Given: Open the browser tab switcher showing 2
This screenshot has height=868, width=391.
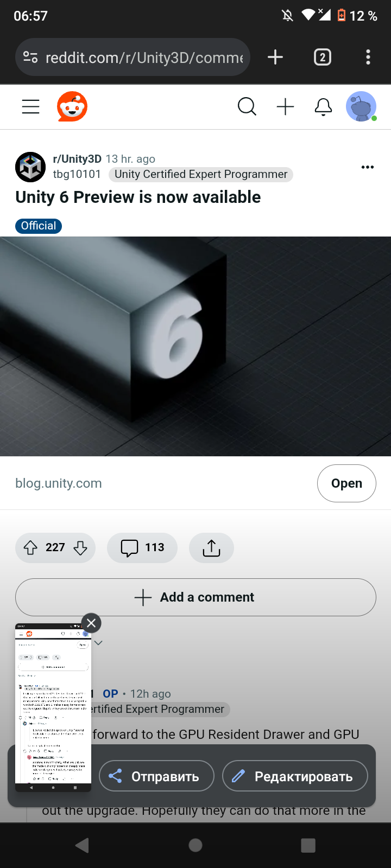Looking at the screenshot, I should 323,57.
